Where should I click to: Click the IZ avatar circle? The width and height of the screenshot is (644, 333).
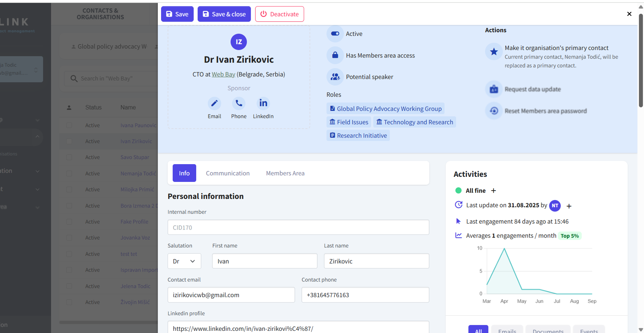[x=239, y=42]
